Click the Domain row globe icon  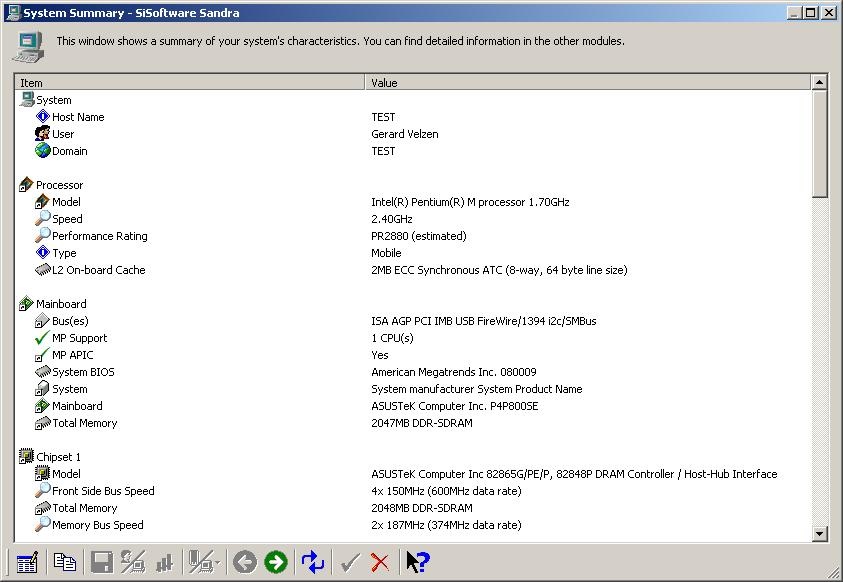pos(42,150)
